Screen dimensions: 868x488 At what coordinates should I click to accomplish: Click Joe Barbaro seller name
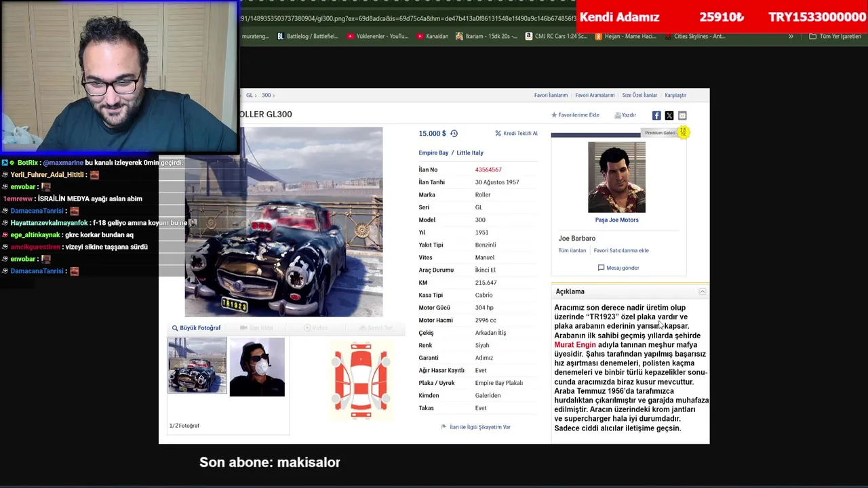(x=577, y=239)
